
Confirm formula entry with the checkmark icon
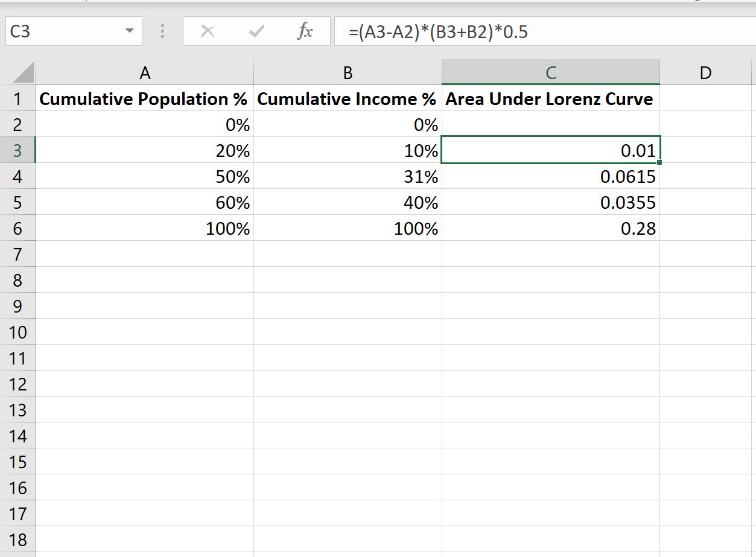(256, 31)
